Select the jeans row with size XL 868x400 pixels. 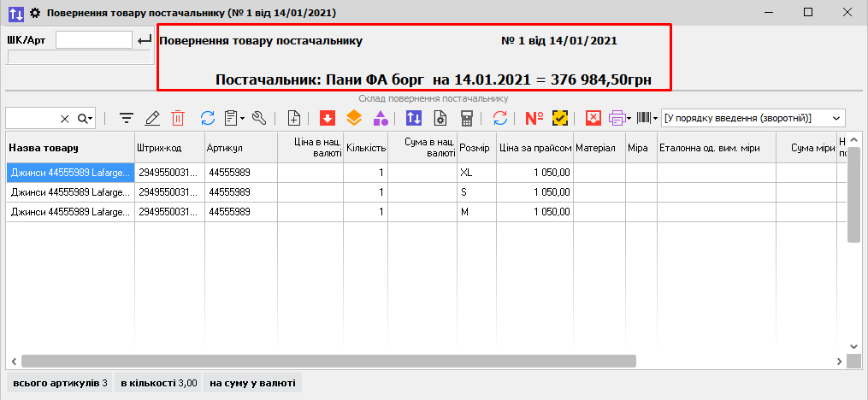click(x=426, y=173)
